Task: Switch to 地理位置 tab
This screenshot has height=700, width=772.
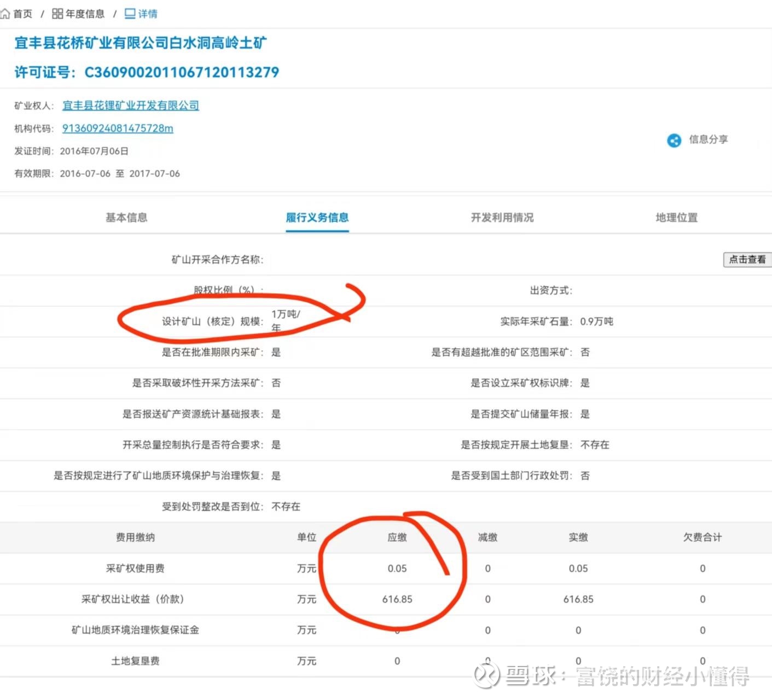Action: [677, 217]
